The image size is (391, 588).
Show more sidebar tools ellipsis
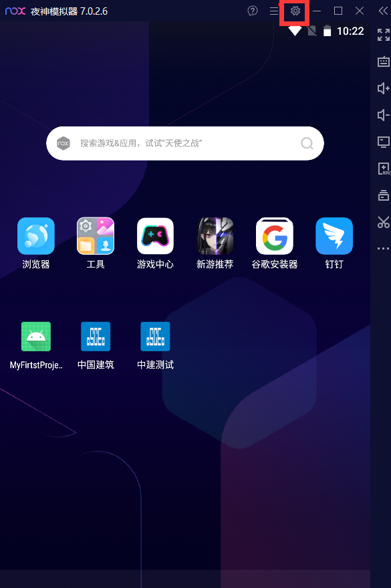384,248
